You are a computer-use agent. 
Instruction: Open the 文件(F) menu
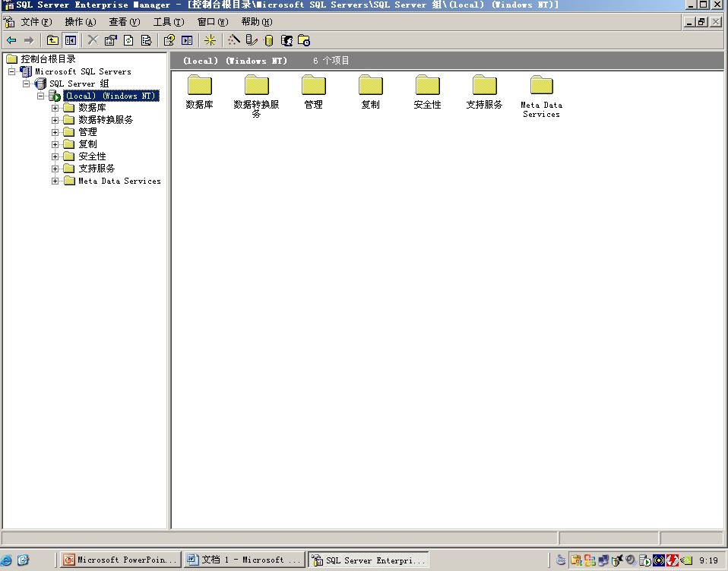[36, 22]
